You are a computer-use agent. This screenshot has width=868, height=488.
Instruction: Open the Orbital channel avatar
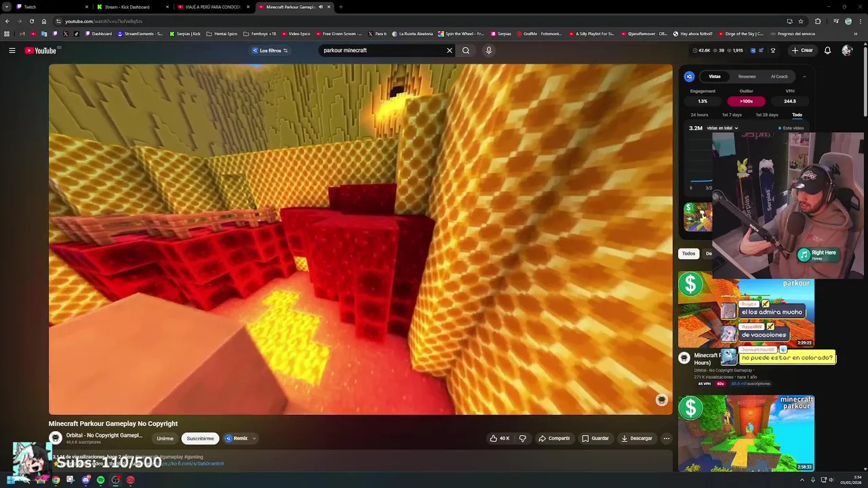coord(56,438)
